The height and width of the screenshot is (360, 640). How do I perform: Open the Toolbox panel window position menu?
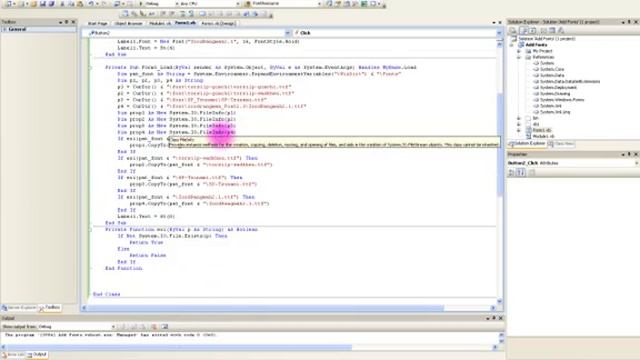60,22
